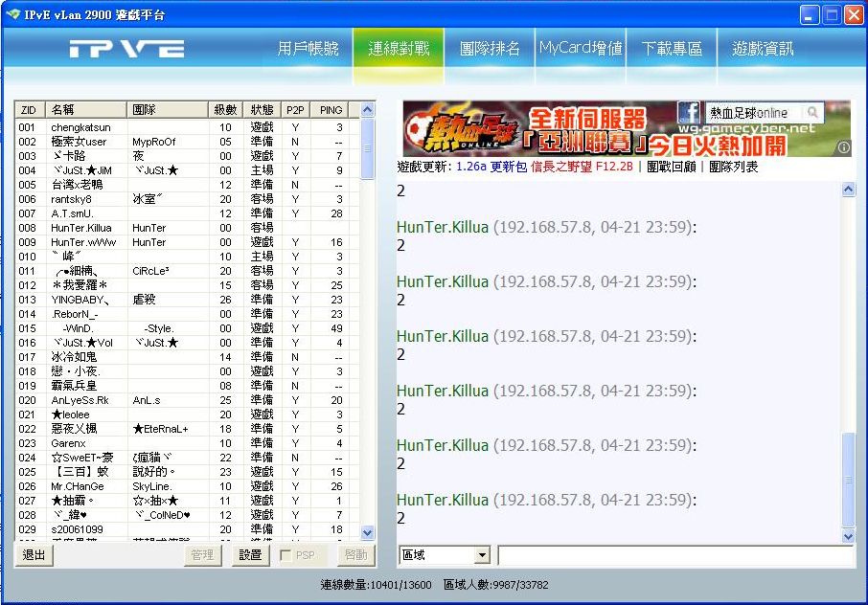Open the 遊戲資訊 tab

click(763, 49)
